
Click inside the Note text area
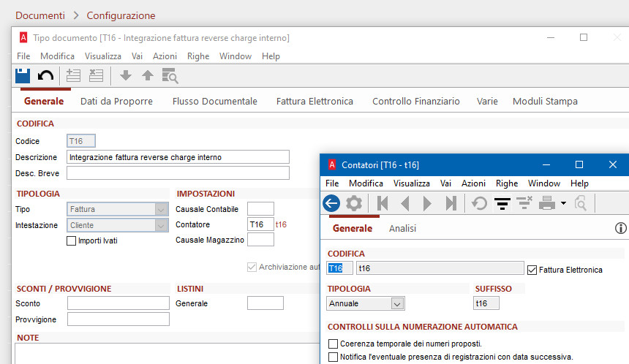pyautogui.click(x=167, y=354)
